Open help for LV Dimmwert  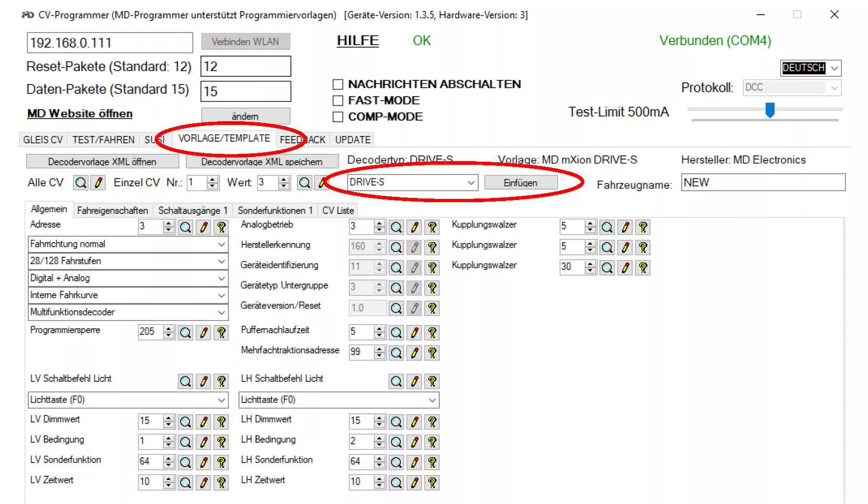point(221,422)
